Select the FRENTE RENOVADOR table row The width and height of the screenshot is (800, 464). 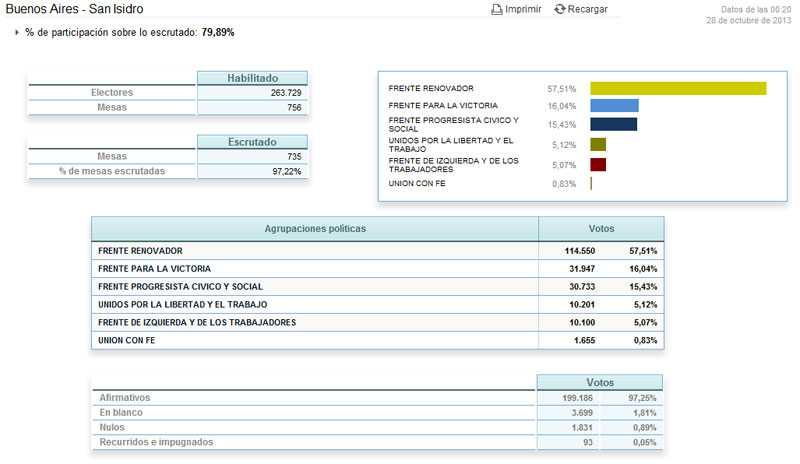click(x=378, y=251)
